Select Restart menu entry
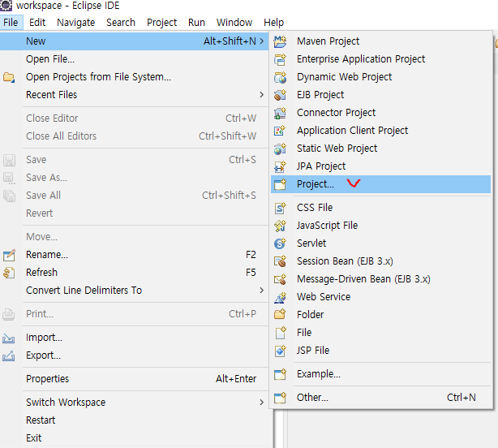The height and width of the screenshot is (448, 498). tap(135, 420)
